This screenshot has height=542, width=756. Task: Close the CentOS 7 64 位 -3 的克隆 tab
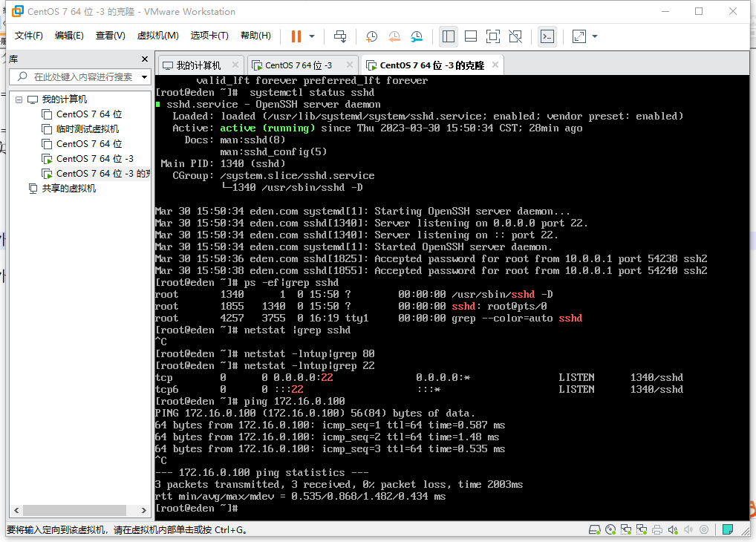tap(495, 65)
